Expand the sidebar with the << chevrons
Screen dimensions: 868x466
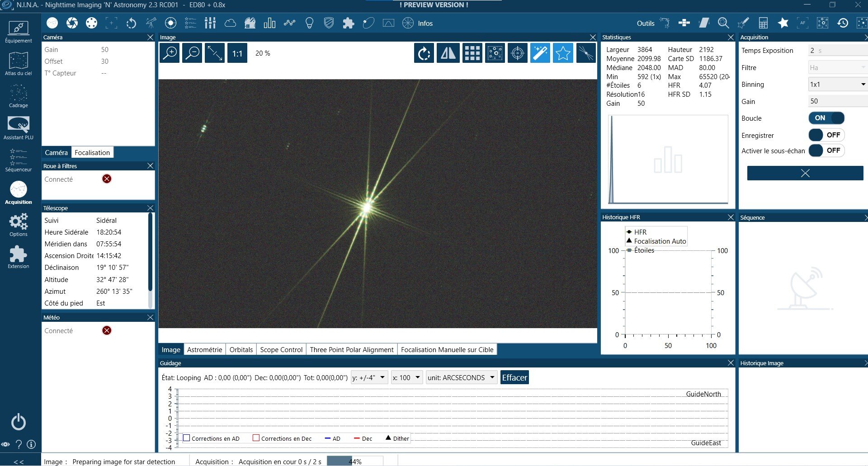click(x=19, y=461)
